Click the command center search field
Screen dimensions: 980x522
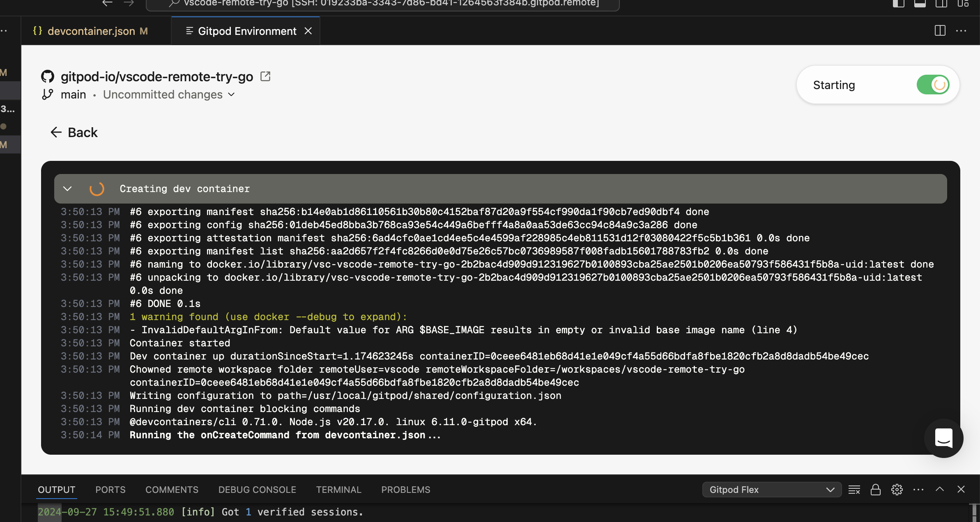382,4
